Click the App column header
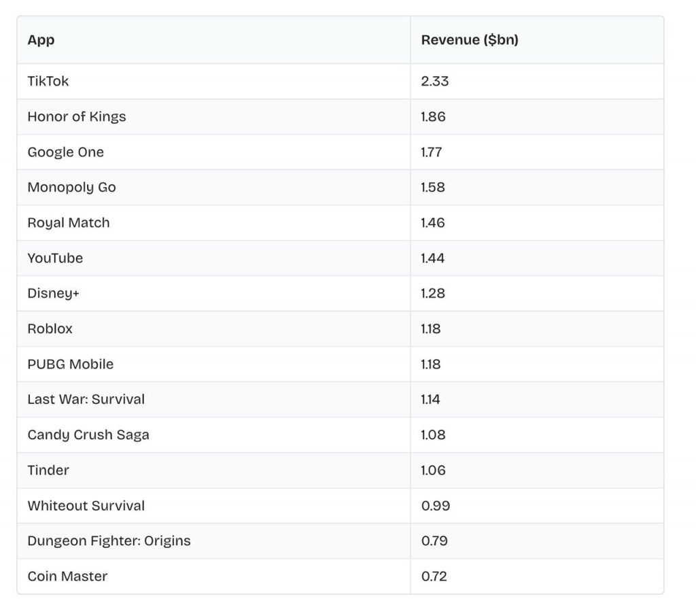Screen dimensions: 696x616 [40, 39]
